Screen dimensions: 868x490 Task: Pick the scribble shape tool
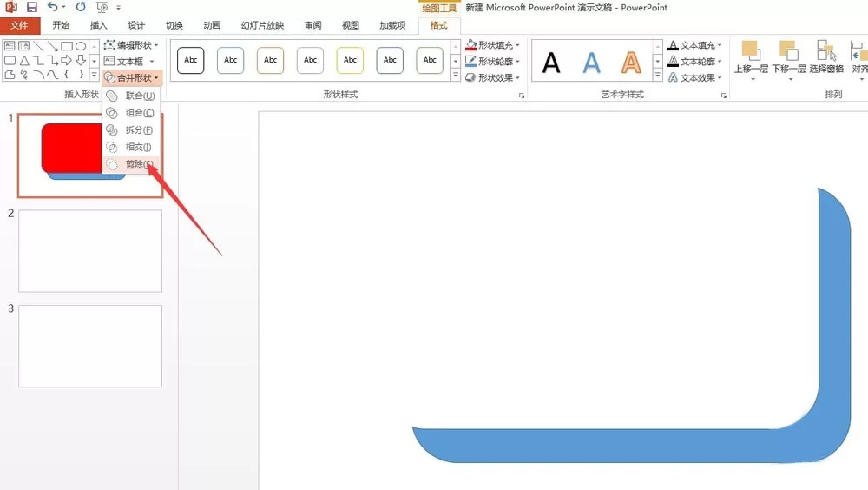point(23,74)
